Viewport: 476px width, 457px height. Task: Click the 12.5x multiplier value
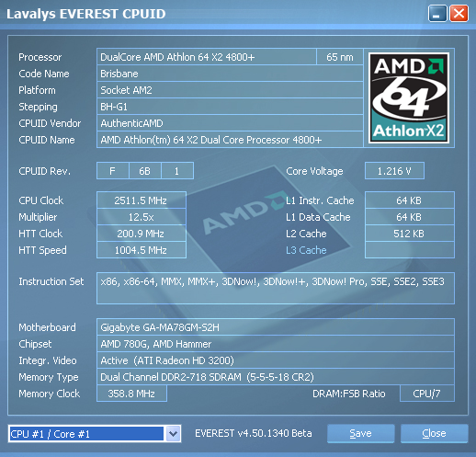tap(142, 217)
